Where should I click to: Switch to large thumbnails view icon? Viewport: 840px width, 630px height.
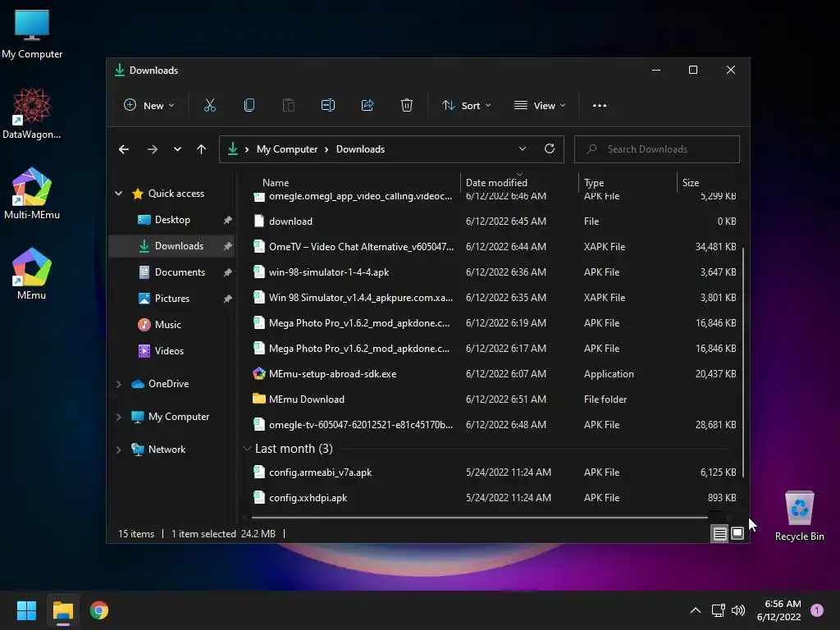[x=737, y=533]
